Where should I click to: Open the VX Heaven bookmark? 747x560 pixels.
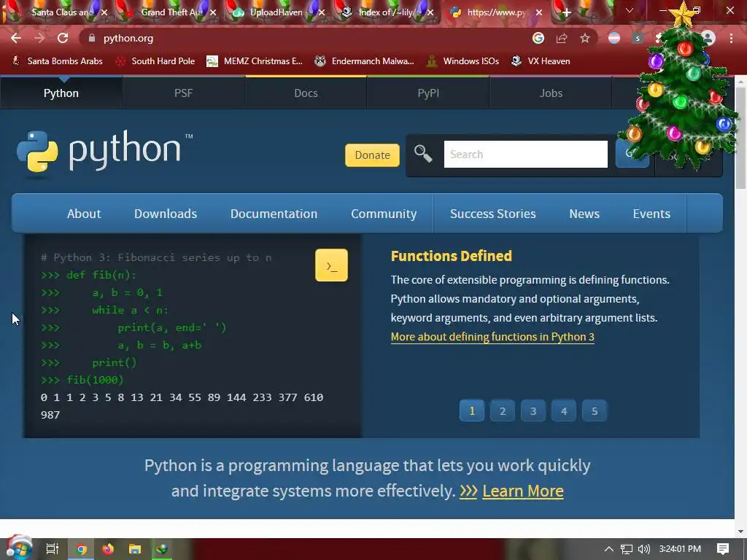click(x=541, y=61)
